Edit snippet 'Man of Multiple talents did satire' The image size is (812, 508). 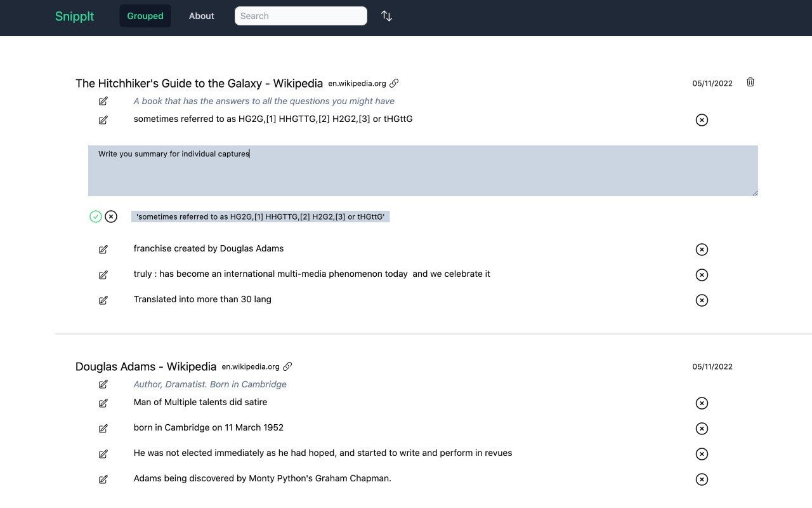[x=103, y=403]
